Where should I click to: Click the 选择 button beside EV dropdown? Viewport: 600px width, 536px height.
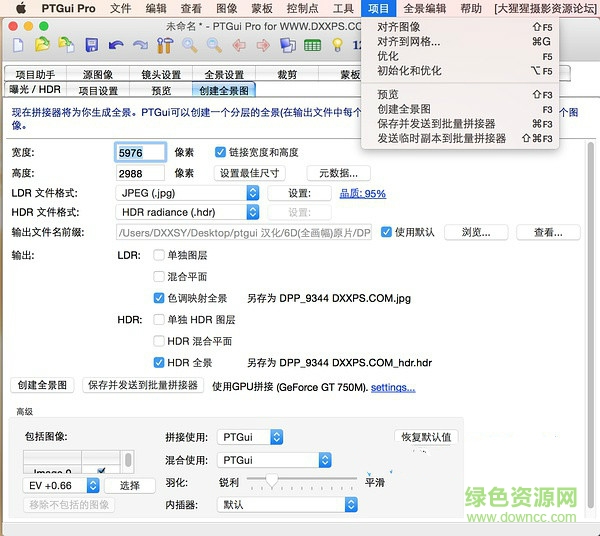pos(130,485)
